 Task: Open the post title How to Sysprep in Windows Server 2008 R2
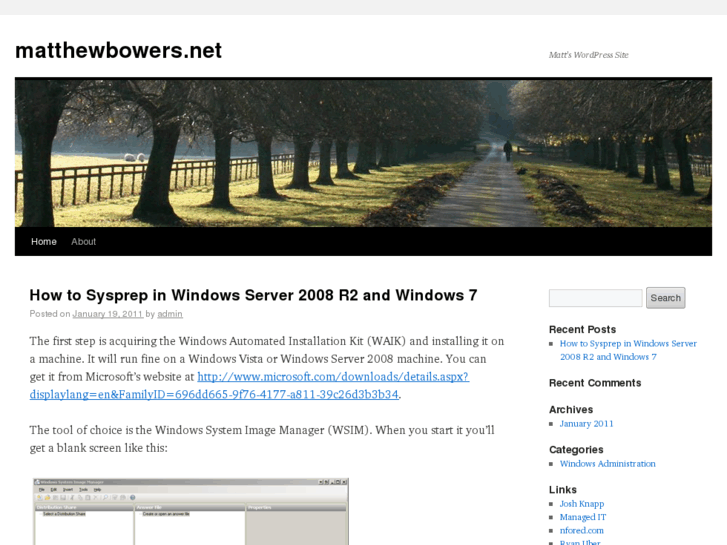253,295
